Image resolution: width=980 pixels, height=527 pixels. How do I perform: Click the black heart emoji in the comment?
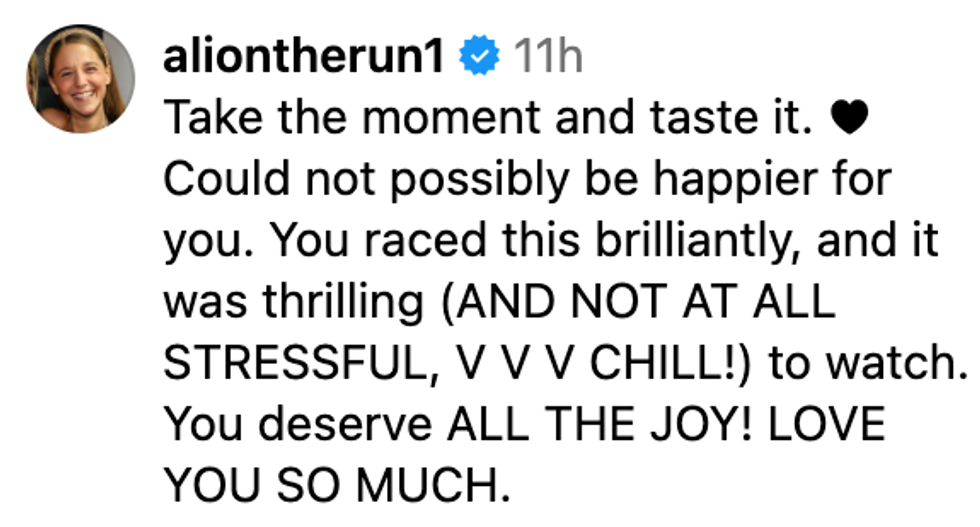pos(843,121)
